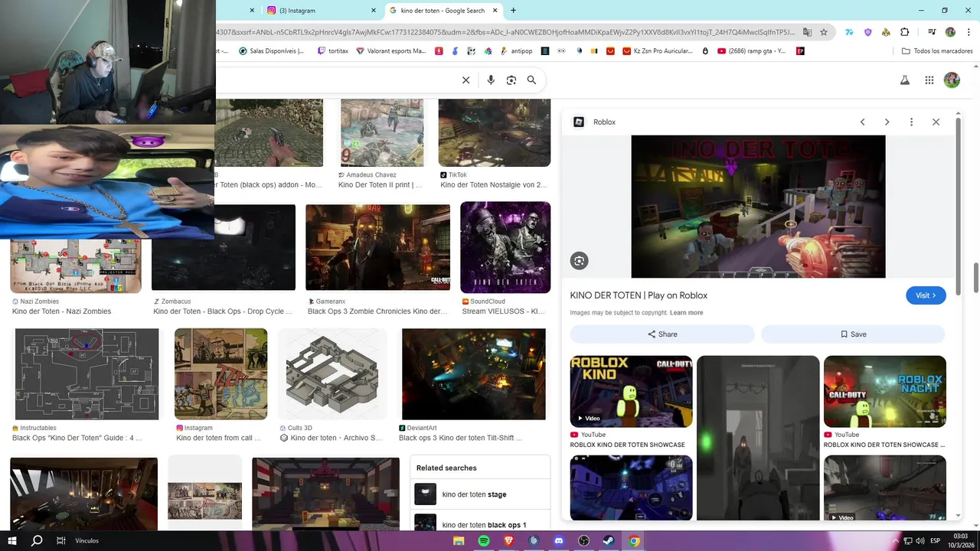Select related search kino der toten black ops 1
The height and width of the screenshot is (551, 980).
click(x=480, y=524)
